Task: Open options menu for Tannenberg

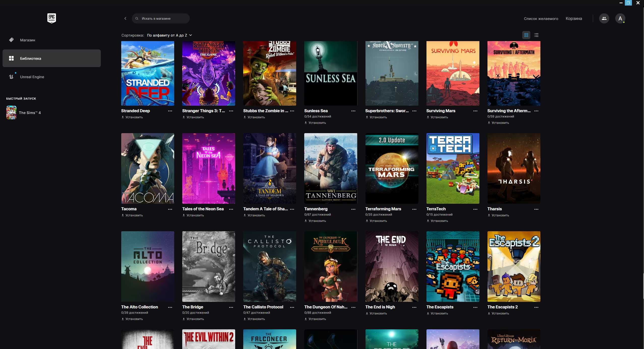Action: pos(353,209)
